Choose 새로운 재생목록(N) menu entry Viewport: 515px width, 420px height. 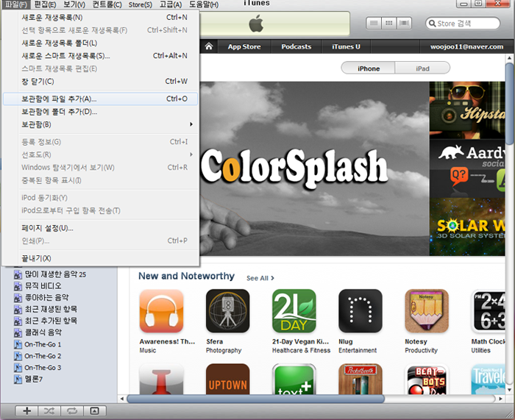101,17
